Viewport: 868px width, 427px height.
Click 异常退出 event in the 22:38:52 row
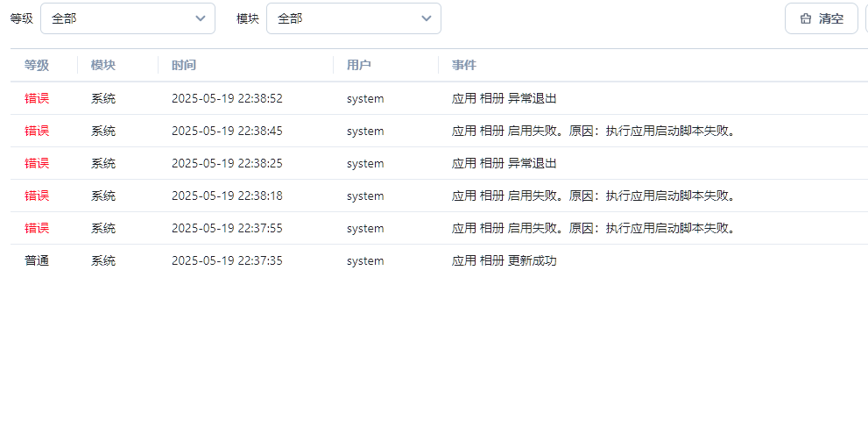coord(505,98)
